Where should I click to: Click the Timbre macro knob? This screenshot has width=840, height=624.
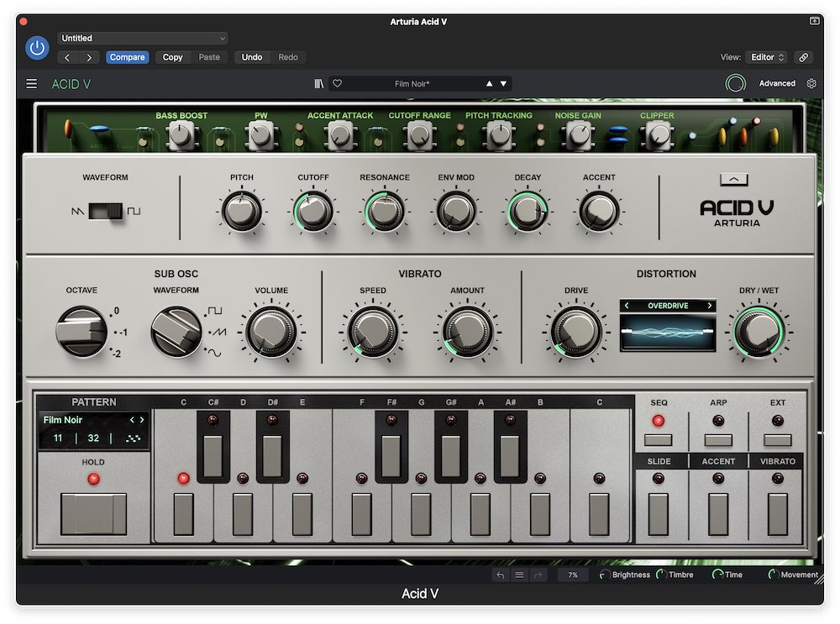(x=661, y=574)
